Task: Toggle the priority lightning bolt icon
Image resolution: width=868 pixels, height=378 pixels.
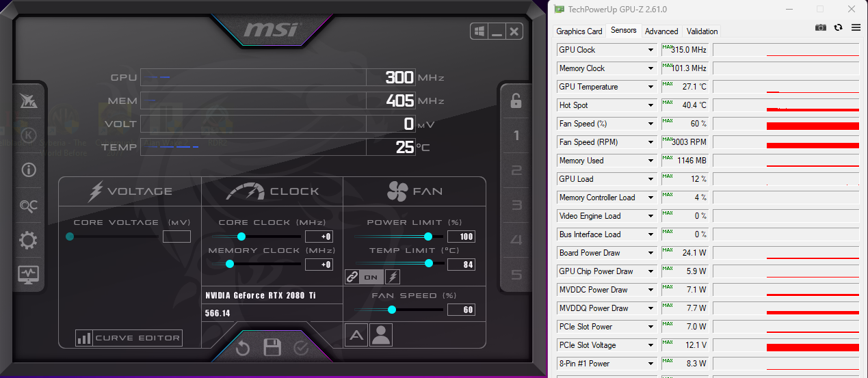Action: click(393, 277)
